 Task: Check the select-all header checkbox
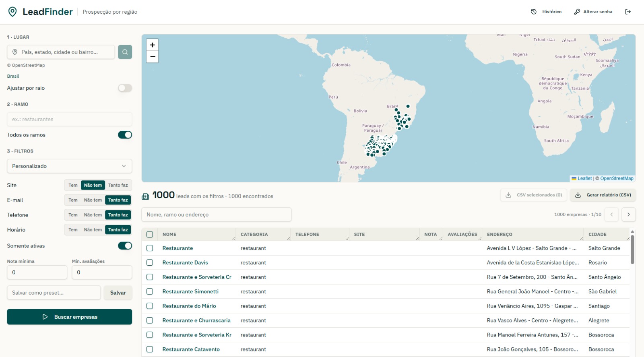click(150, 234)
